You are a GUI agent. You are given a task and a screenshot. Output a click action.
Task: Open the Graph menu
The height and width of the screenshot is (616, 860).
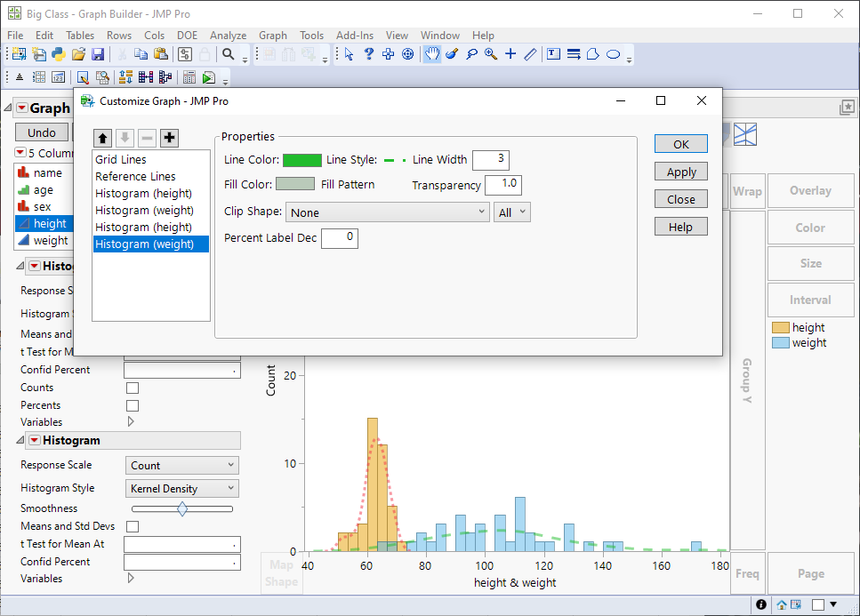pos(273,35)
